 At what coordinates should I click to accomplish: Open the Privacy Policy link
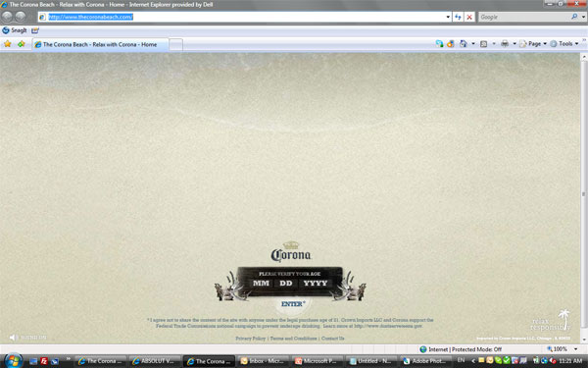pos(250,339)
